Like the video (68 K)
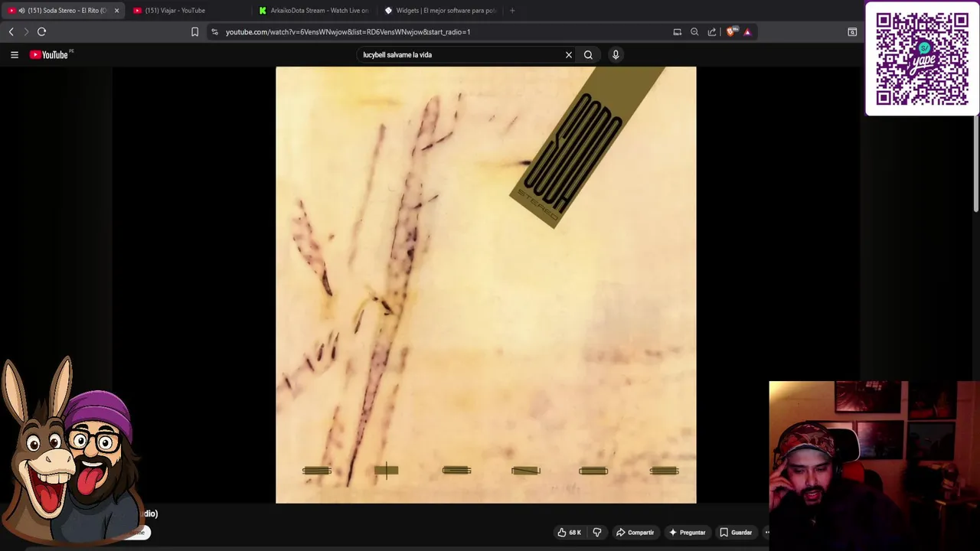 coord(569,533)
